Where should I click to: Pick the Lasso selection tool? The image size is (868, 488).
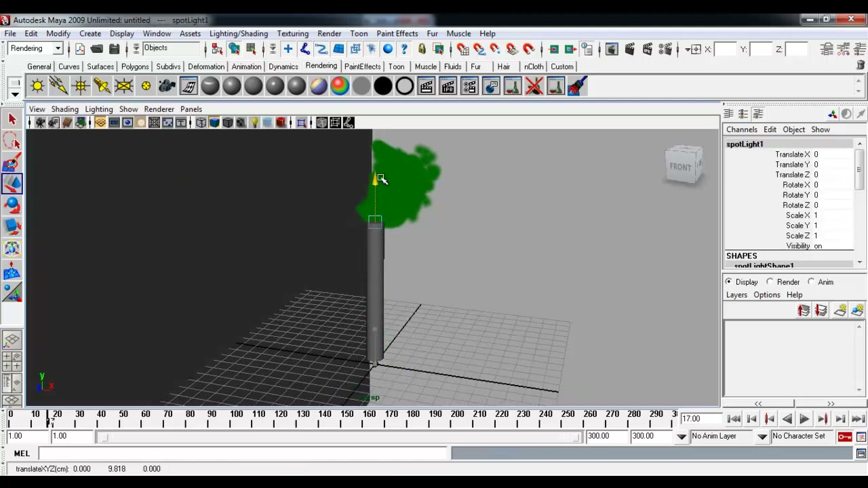tap(12, 141)
